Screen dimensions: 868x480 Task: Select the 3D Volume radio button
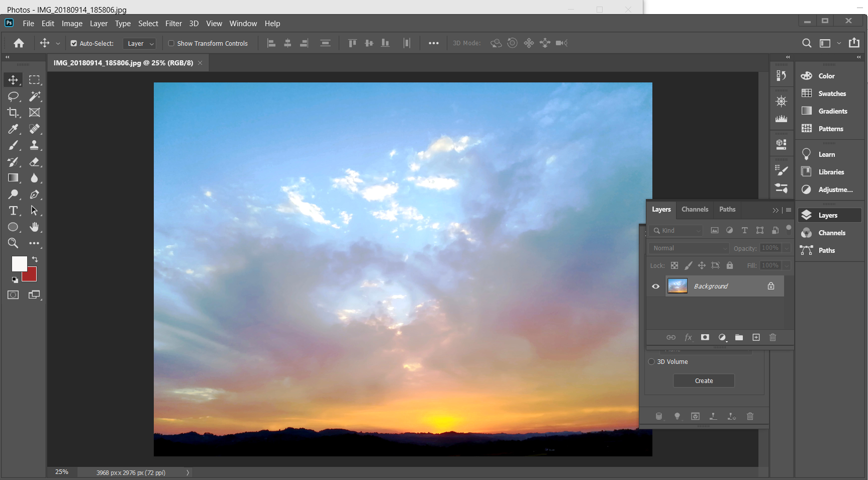click(x=651, y=362)
